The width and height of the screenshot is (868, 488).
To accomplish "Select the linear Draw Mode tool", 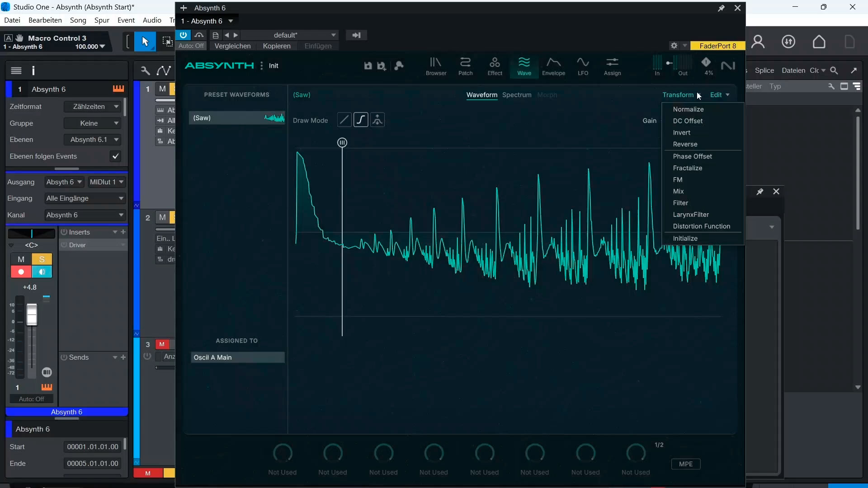I will point(344,120).
